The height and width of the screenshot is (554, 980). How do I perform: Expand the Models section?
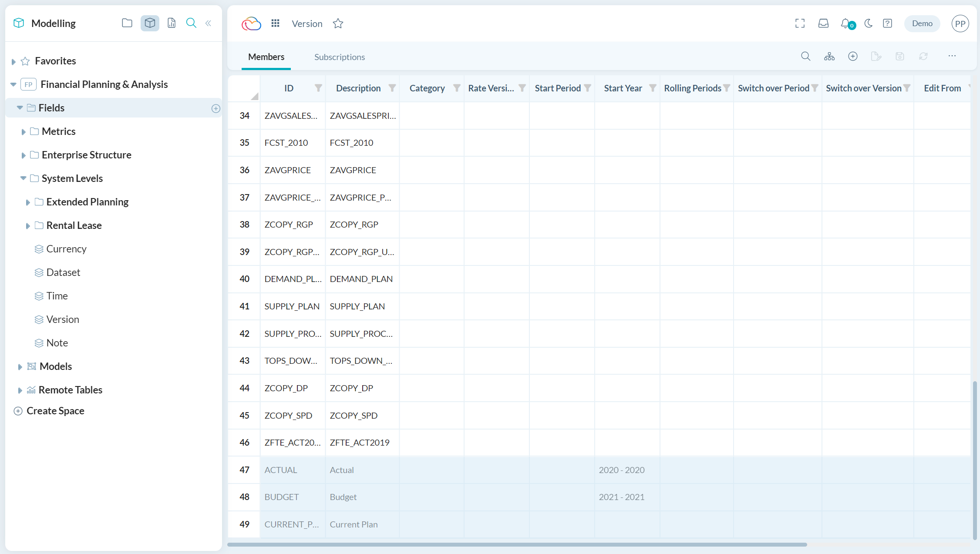(x=20, y=366)
